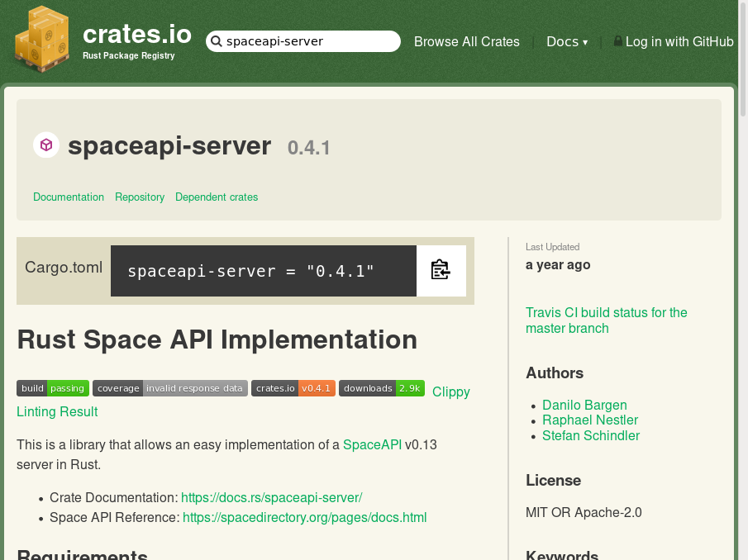Click the downloads 2.9k badge
This screenshot has width=748, height=560.
[x=381, y=388]
